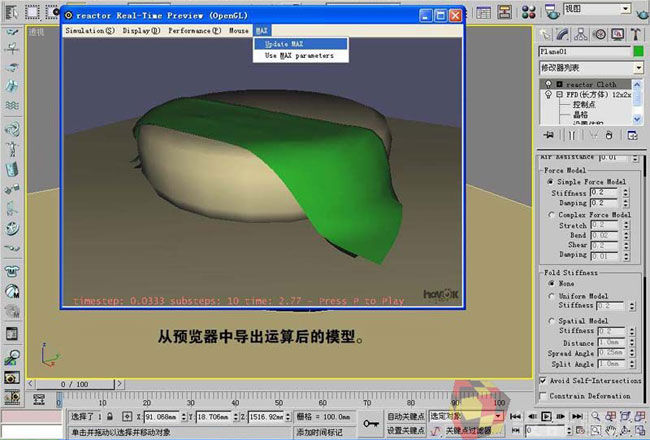Image resolution: width=650 pixels, height=440 pixels.
Task: Select the Pan hand viewport tool
Action: click(610, 431)
